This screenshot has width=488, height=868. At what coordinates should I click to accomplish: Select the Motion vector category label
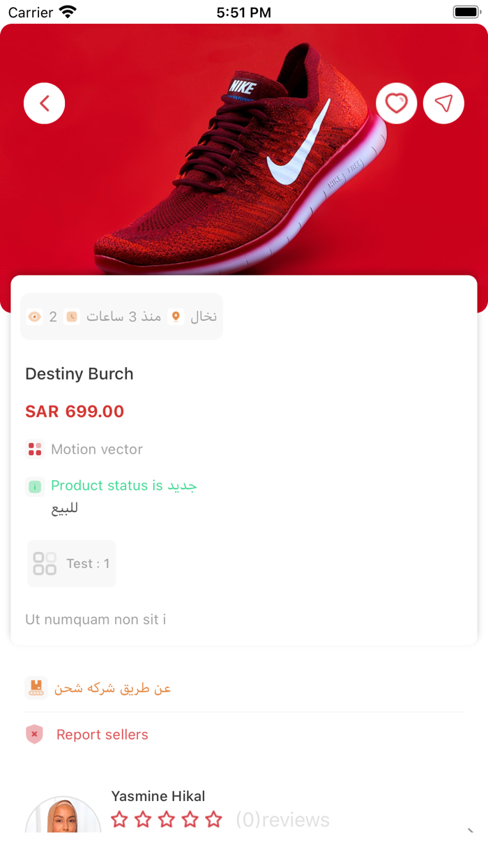[x=97, y=449]
